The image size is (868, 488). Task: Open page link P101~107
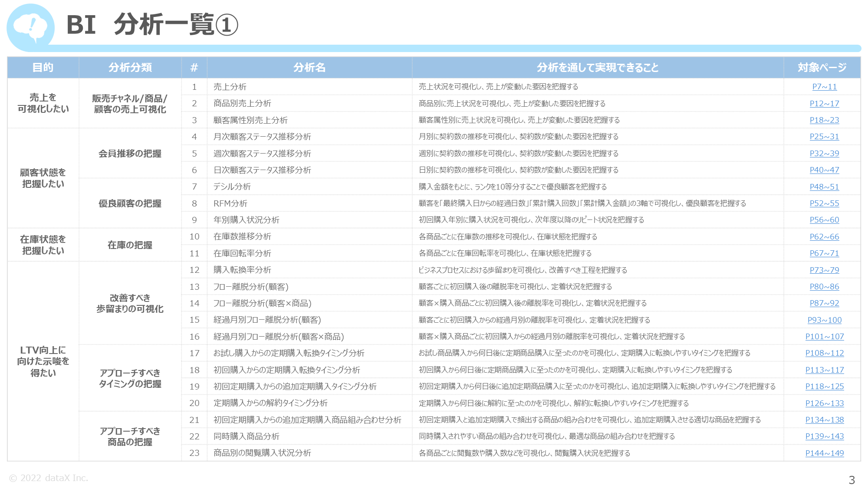point(824,337)
